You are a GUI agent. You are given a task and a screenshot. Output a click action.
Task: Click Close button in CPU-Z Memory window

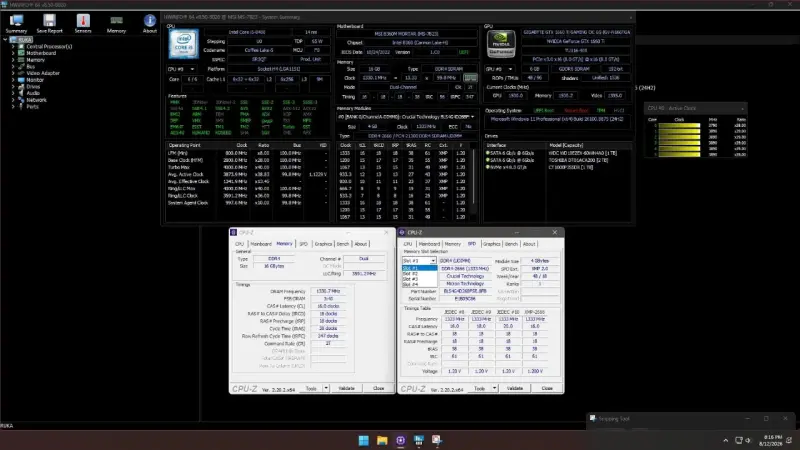click(378, 388)
